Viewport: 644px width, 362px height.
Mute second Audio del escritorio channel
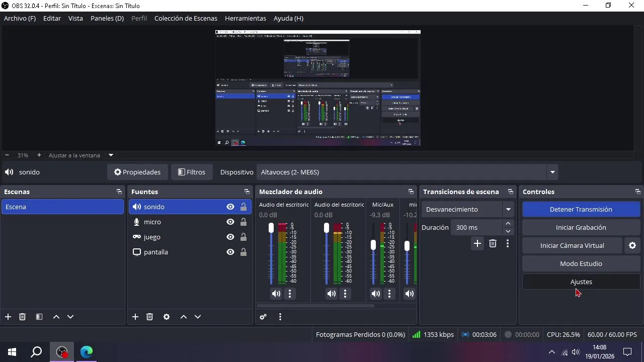pyautogui.click(x=332, y=294)
